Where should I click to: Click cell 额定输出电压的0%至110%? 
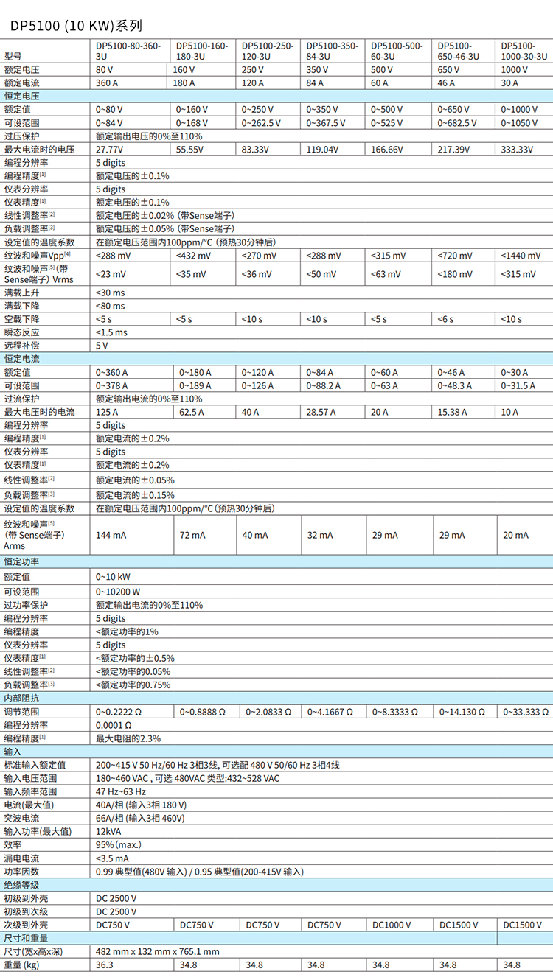(x=149, y=136)
